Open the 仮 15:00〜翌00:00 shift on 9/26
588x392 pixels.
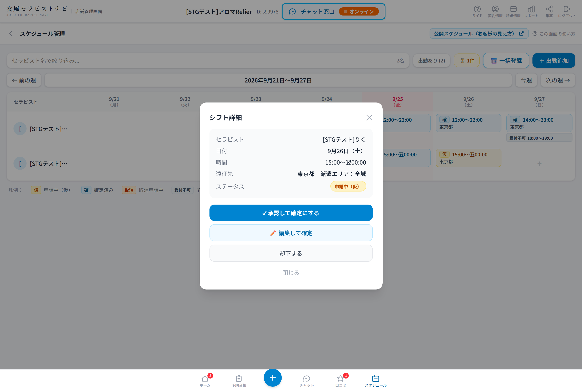click(469, 158)
